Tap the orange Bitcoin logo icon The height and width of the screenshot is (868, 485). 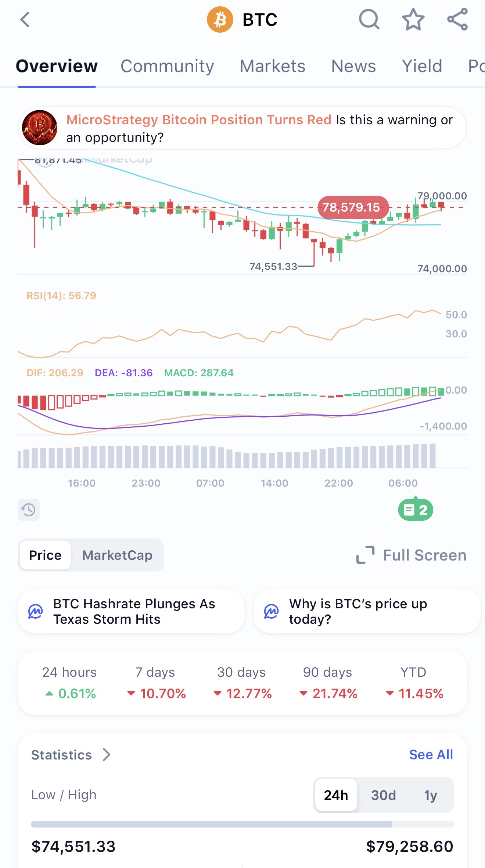point(220,19)
